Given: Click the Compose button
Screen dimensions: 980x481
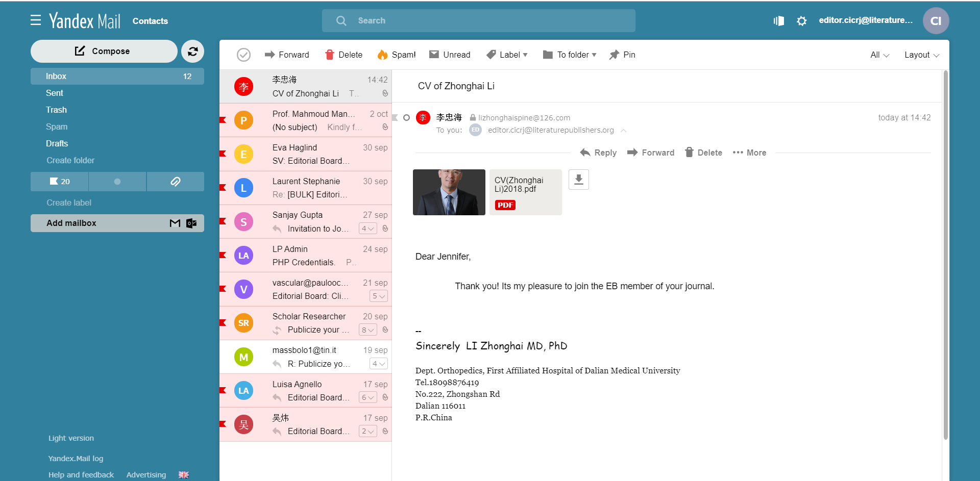Looking at the screenshot, I should click(104, 52).
